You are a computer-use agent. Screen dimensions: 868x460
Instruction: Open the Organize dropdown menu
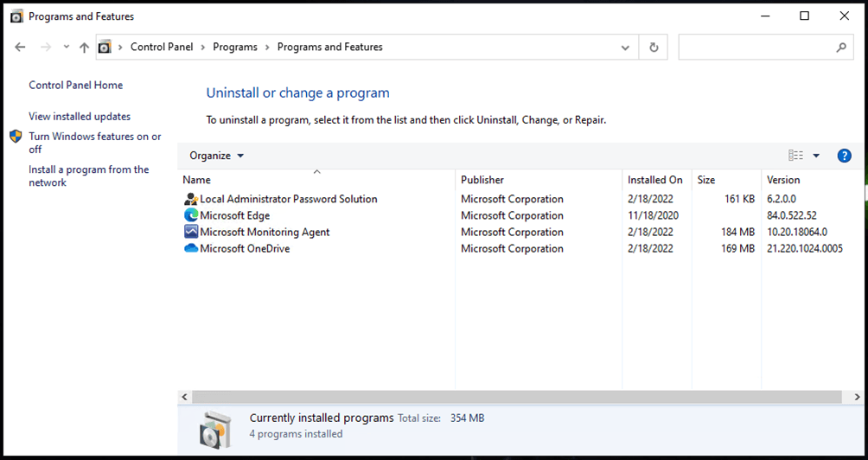click(216, 156)
